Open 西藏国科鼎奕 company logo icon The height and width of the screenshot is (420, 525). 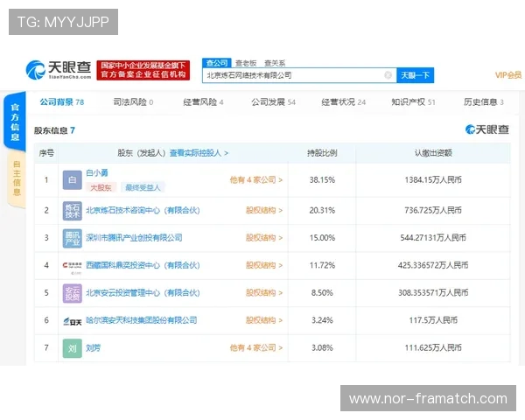73,266
